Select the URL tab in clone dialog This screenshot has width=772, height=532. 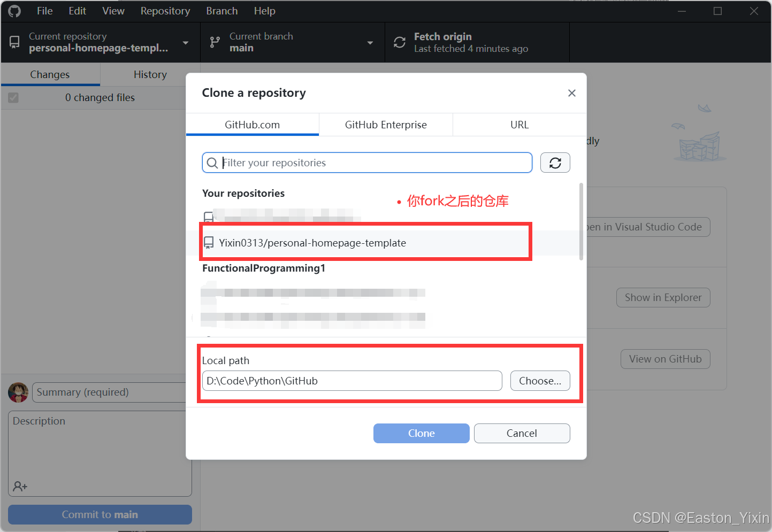tap(519, 125)
